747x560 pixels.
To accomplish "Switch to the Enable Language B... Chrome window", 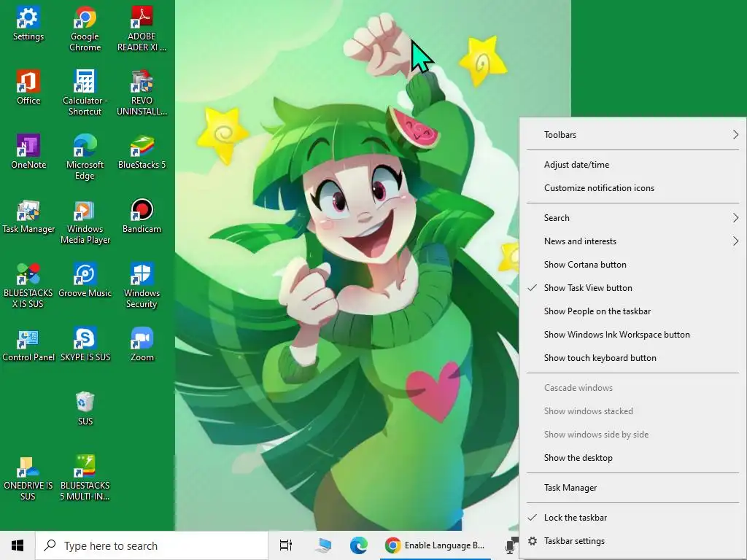I will point(435,545).
